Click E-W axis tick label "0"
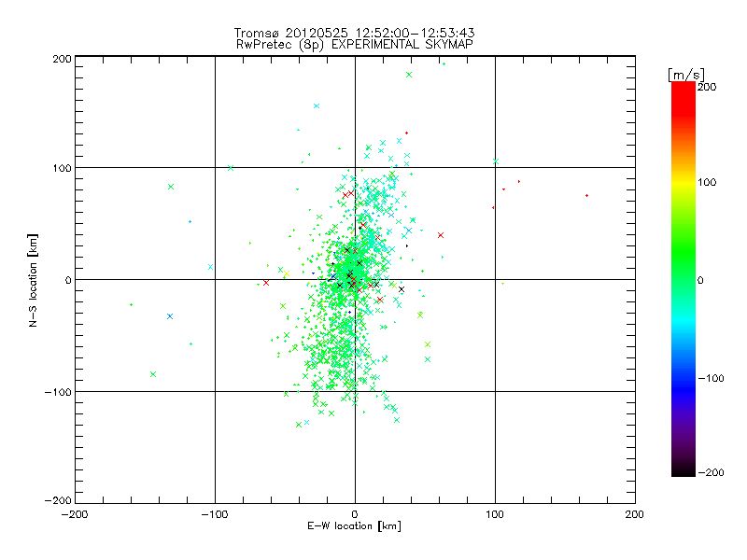The width and height of the screenshot is (747, 560). 355,514
